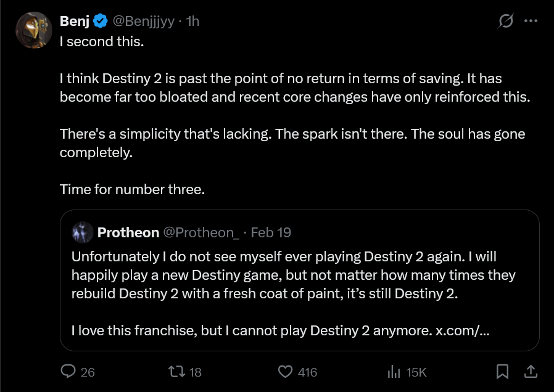This screenshot has height=392, width=554.
Task: Open Benj's profile avatar picture
Action: [x=33, y=30]
